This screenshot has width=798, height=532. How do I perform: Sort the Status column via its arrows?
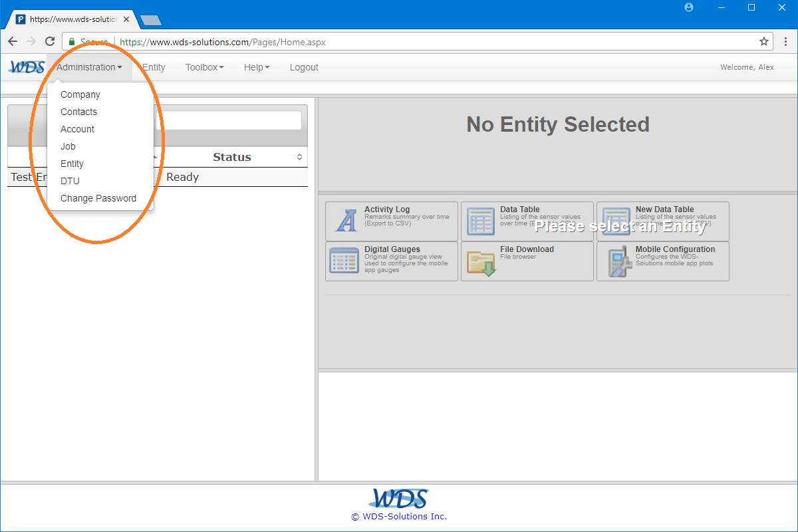pos(299,157)
